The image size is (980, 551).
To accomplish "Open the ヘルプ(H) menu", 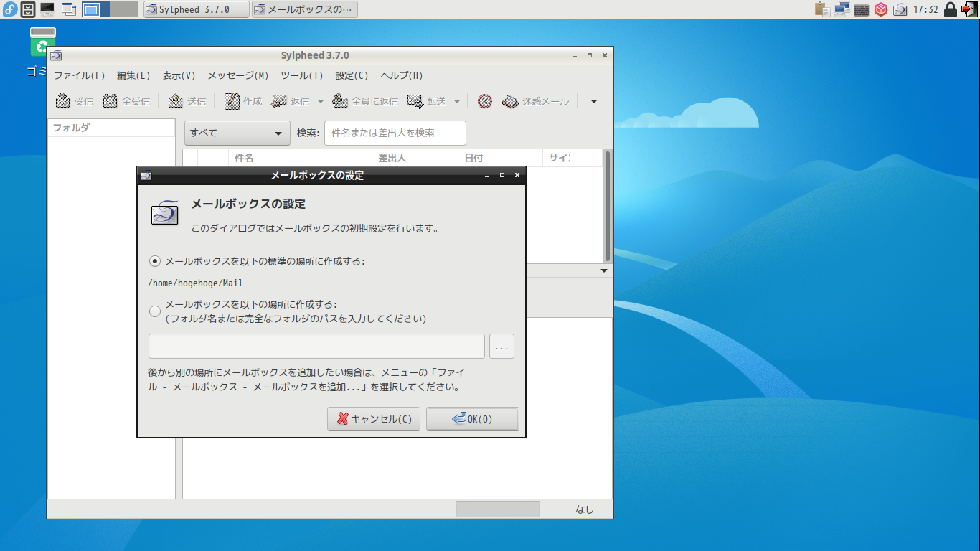I will [x=402, y=75].
